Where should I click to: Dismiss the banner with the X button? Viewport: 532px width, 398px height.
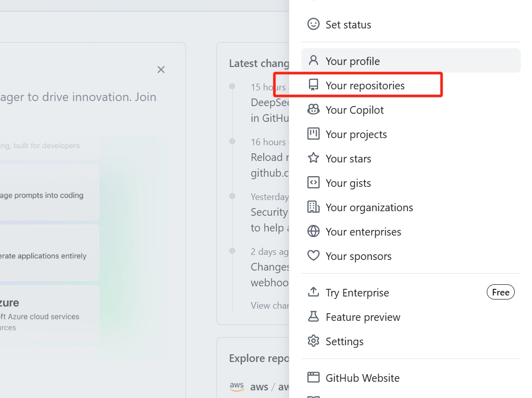(x=161, y=70)
